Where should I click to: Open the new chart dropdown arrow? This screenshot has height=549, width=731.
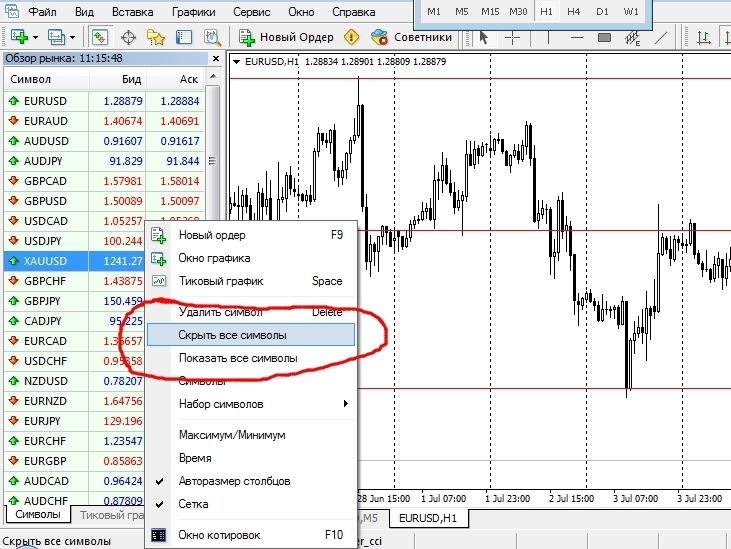coord(35,37)
